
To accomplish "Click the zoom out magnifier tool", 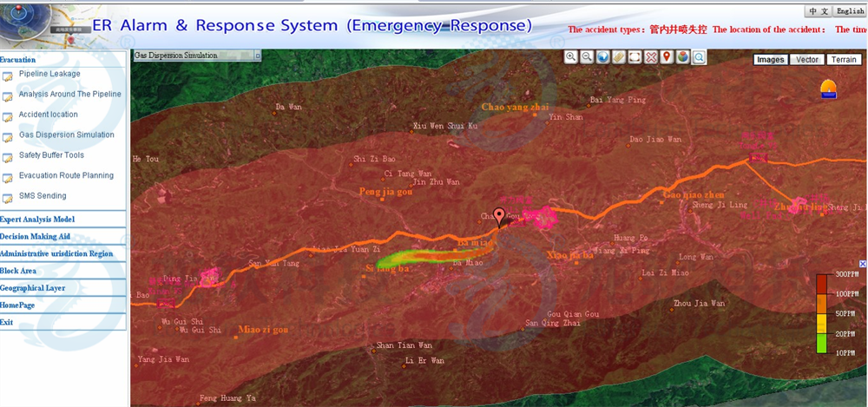I will 587,57.
